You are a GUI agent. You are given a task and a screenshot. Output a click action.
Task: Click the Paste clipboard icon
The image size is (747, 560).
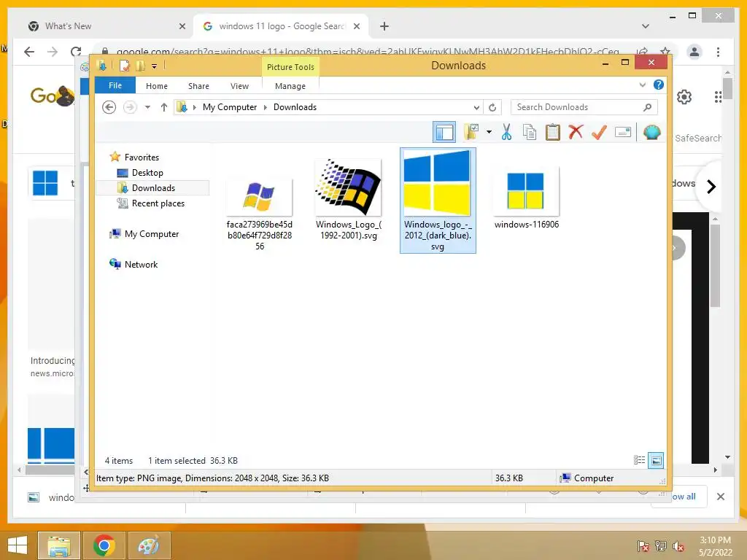pos(553,132)
